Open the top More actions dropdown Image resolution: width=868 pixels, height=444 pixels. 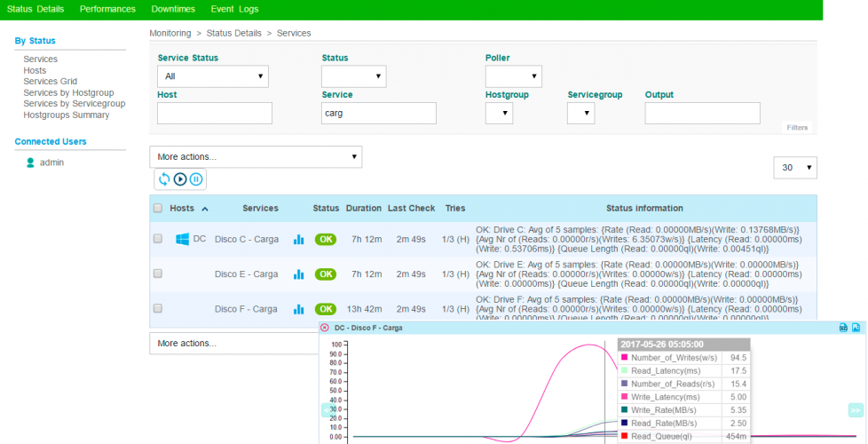point(256,157)
